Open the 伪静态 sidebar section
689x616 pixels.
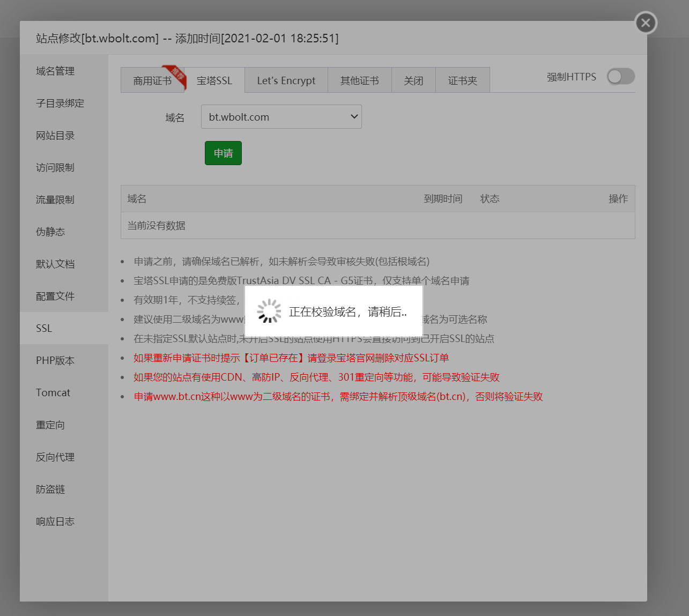click(x=50, y=232)
